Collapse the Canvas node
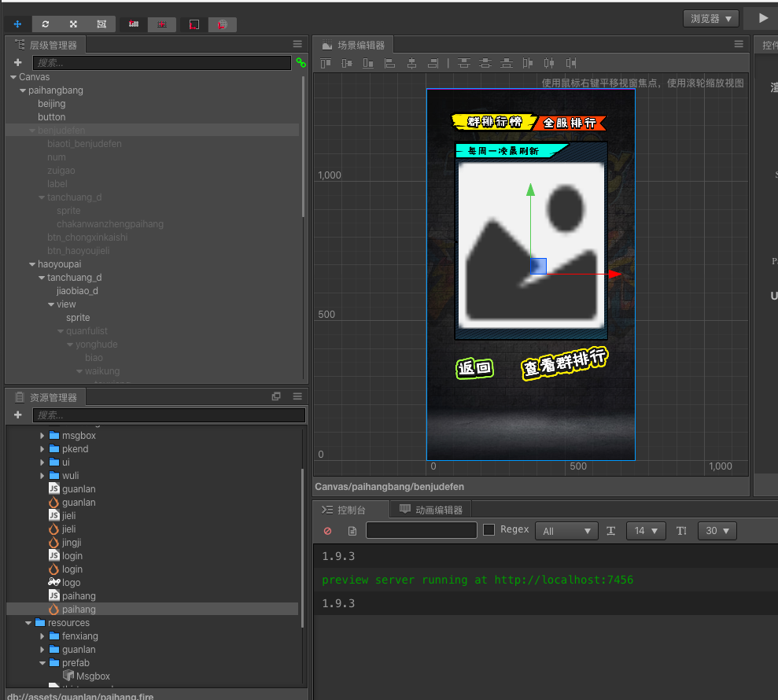The image size is (778, 700). (13, 77)
